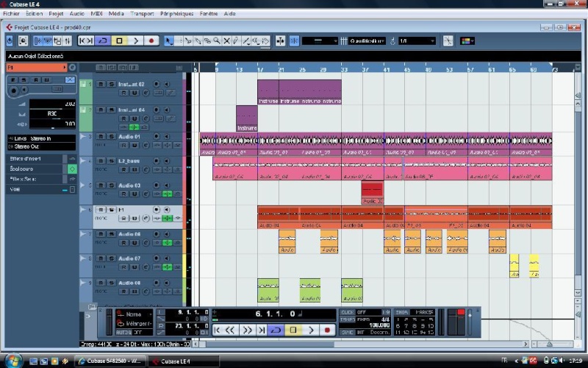
Task: Select the Line tool
Action: [x=246, y=40]
